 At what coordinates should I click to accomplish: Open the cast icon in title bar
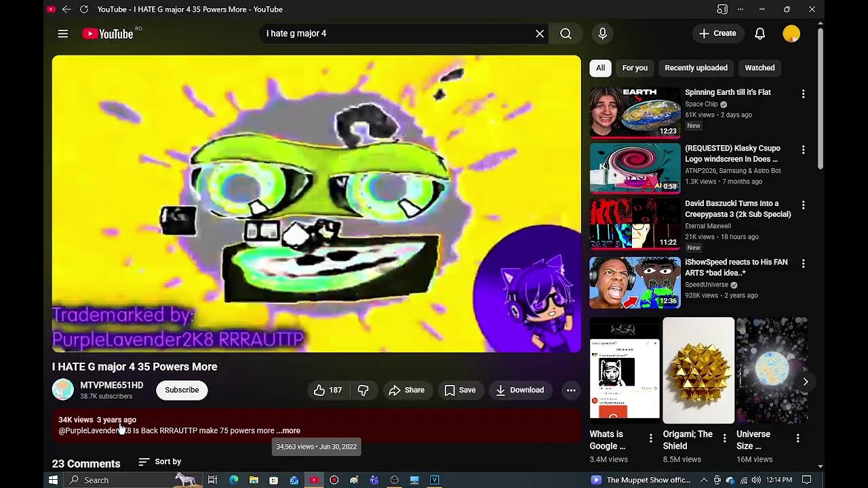[x=722, y=9]
